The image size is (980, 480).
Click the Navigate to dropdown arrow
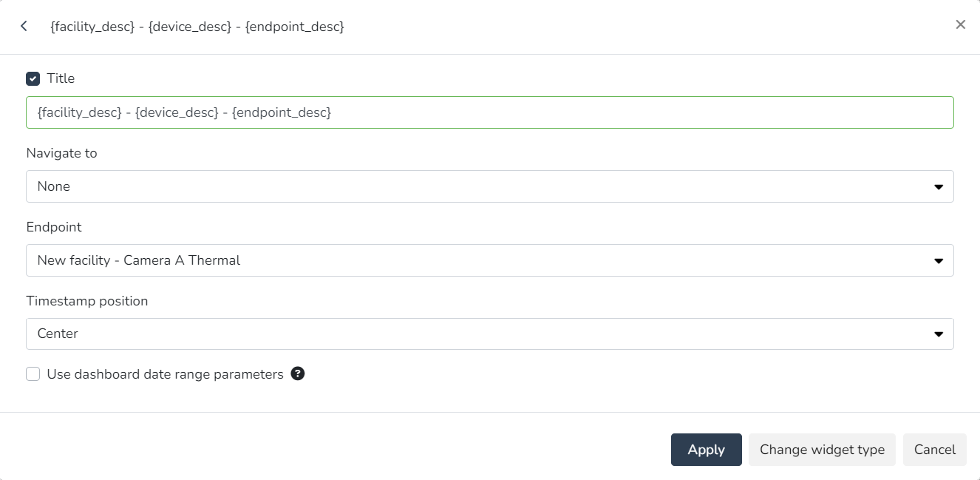(x=938, y=187)
